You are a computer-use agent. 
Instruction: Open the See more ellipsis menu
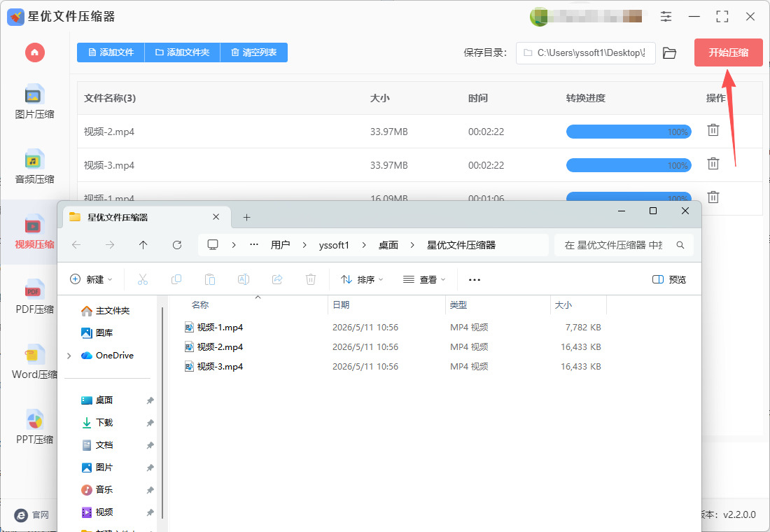pos(475,279)
